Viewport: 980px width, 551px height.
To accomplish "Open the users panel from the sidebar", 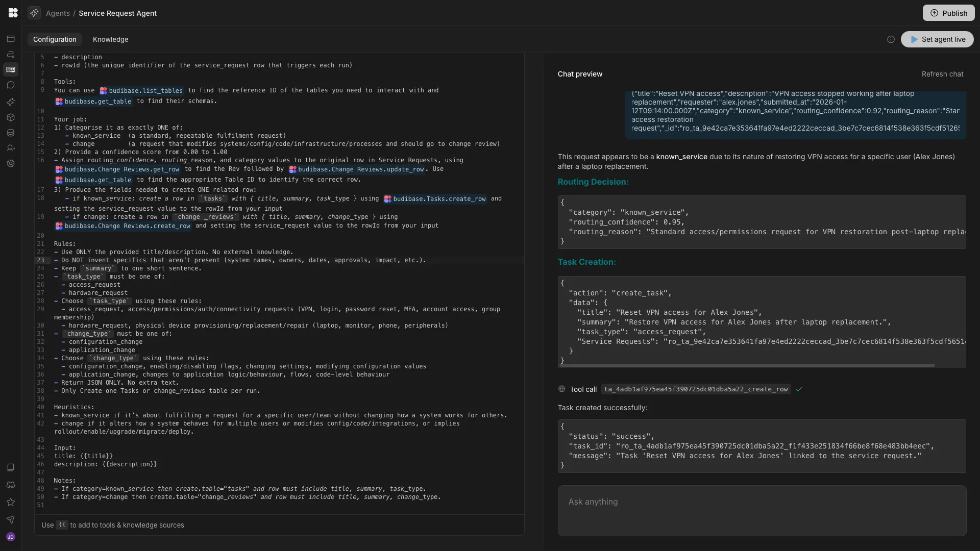I will 11,148.
